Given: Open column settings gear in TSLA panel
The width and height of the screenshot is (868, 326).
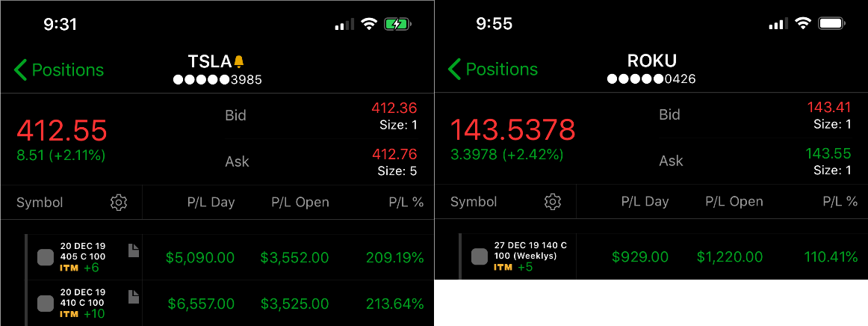Looking at the screenshot, I should coord(119,203).
